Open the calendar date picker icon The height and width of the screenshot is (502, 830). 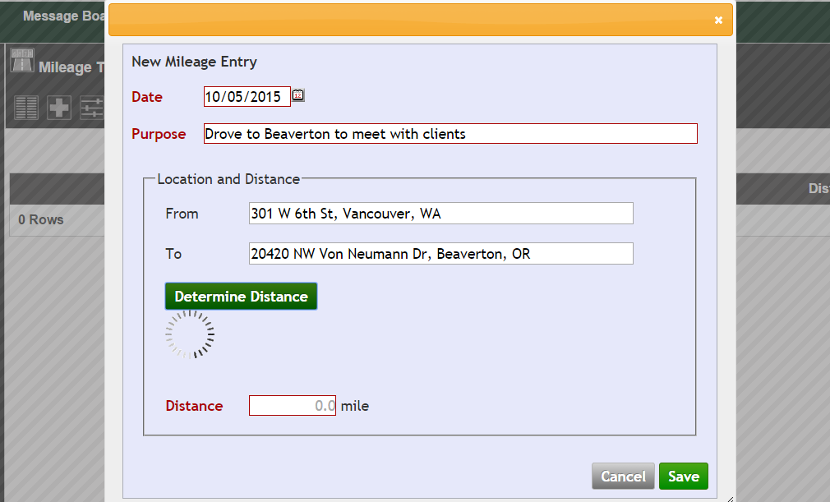coord(298,96)
